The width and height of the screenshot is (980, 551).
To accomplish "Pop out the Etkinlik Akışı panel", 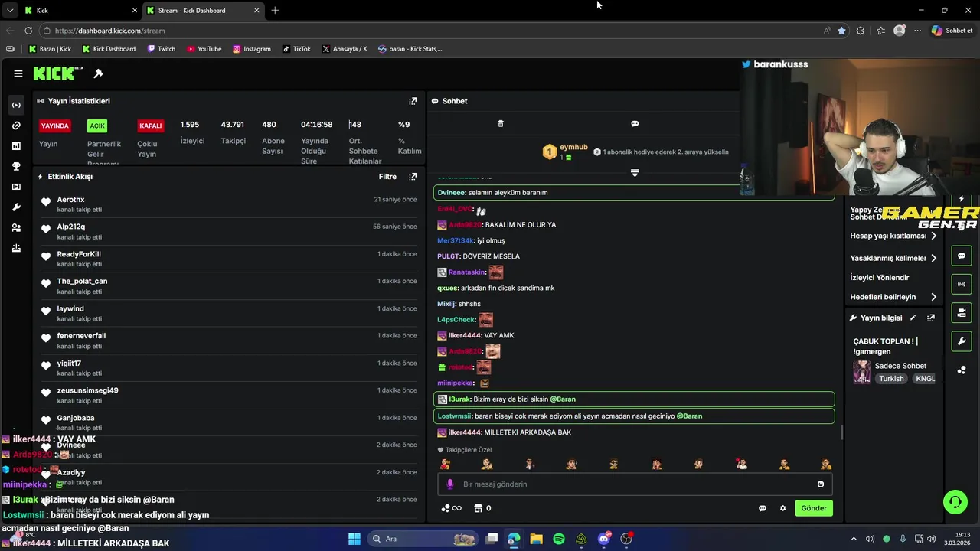I will point(413,177).
